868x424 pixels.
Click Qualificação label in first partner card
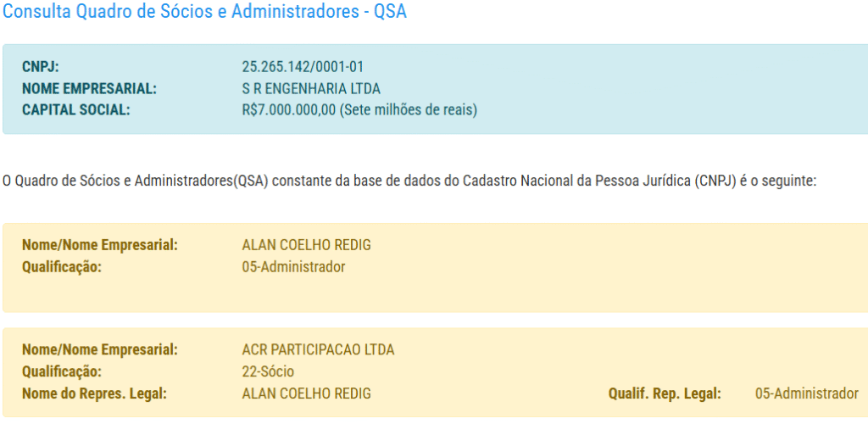coord(62,267)
